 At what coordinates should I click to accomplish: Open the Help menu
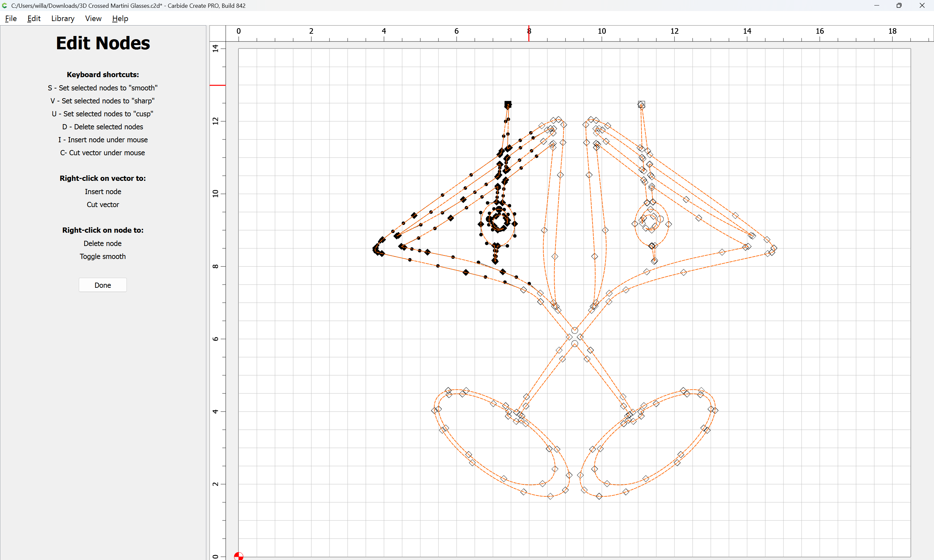(120, 18)
